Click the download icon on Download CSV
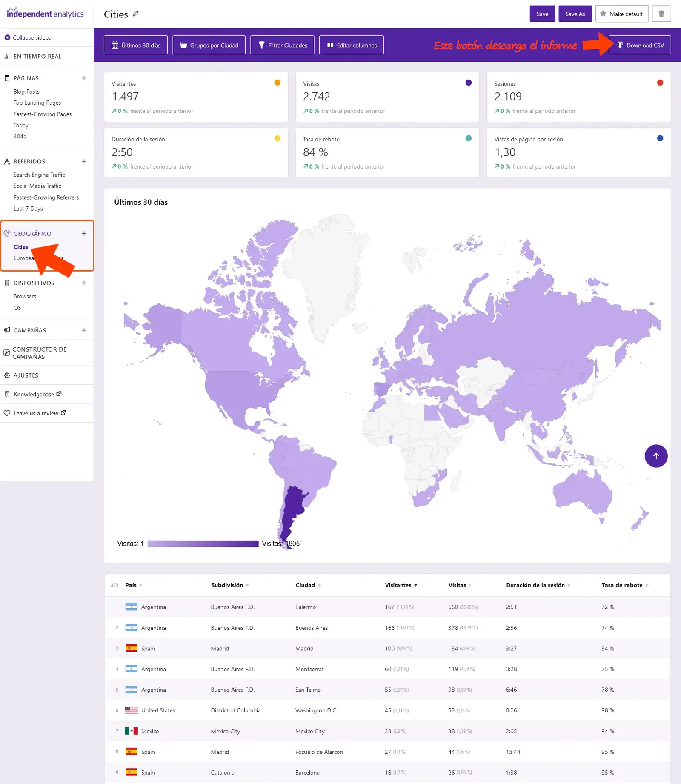Image resolution: width=681 pixels, height=784 pixels. click(620, 45)
